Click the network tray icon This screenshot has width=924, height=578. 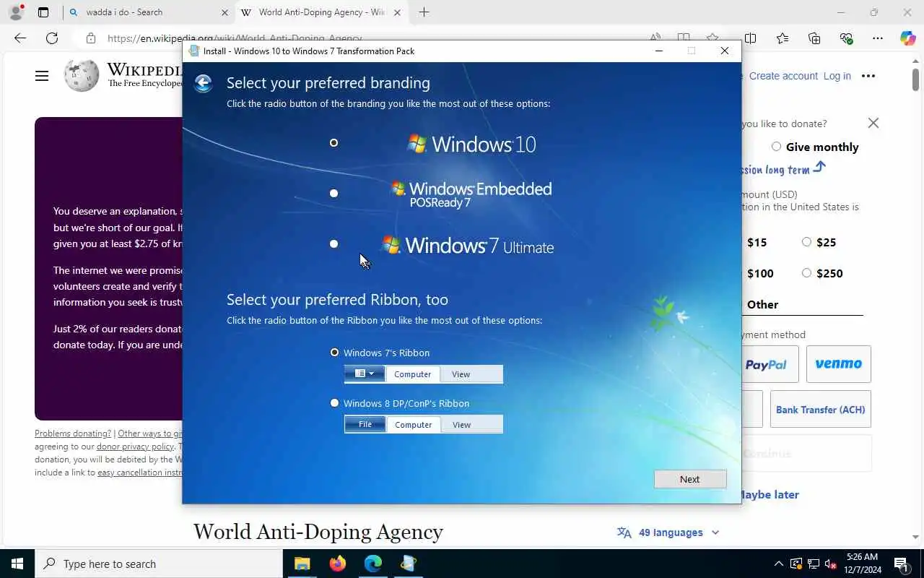[813, 564]
